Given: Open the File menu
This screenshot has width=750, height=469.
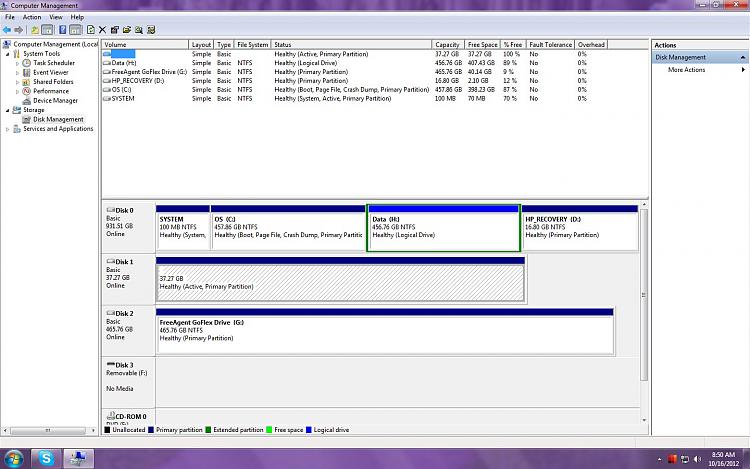Looking at the screenshot, I should click(x=10, y=17).
